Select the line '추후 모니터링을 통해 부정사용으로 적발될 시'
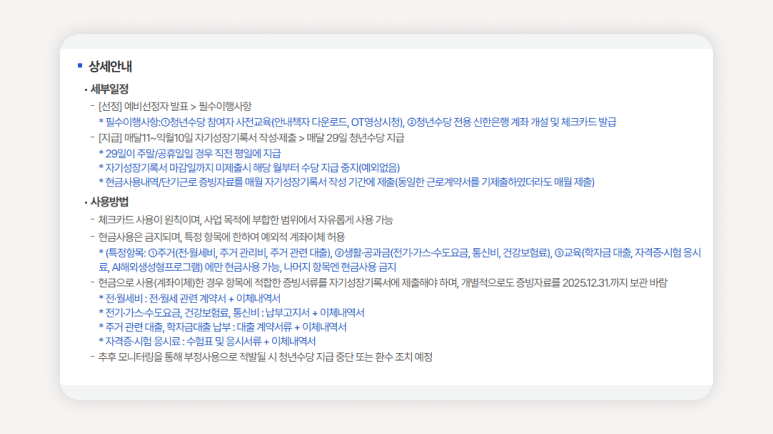Viewport: 773px width, 434px height. (x=265, y=357)
